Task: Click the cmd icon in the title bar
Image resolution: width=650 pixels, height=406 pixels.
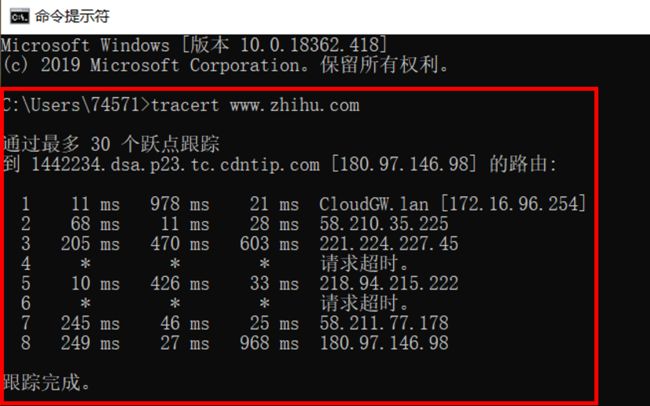Action: pyautogui.click(x=19, y=17)
